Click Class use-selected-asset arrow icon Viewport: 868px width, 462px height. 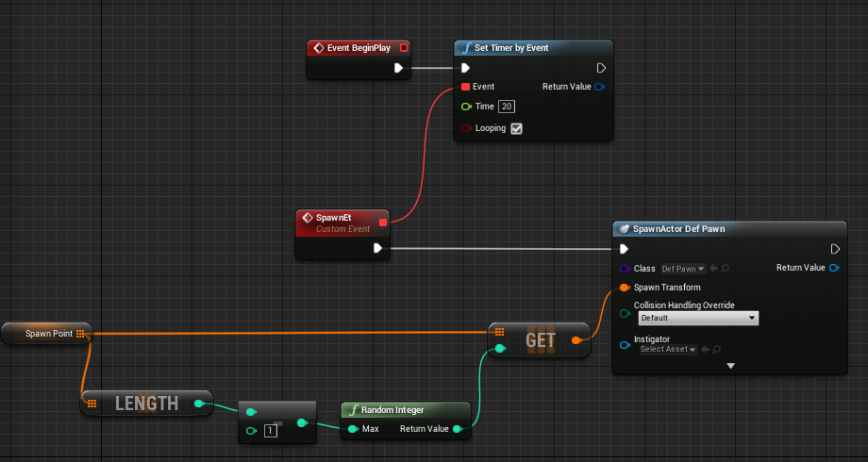point(713,269)
